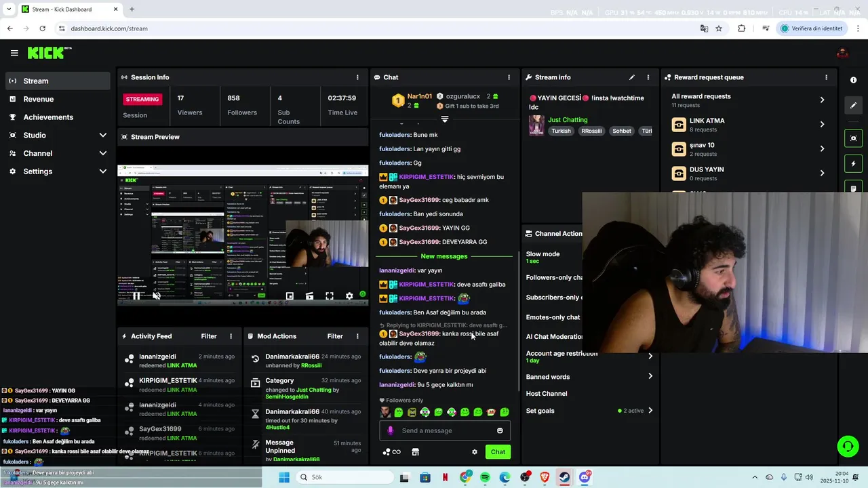Open Chat panel three-dot menu
The image size is (868, 488).
[x=509, y=77]
